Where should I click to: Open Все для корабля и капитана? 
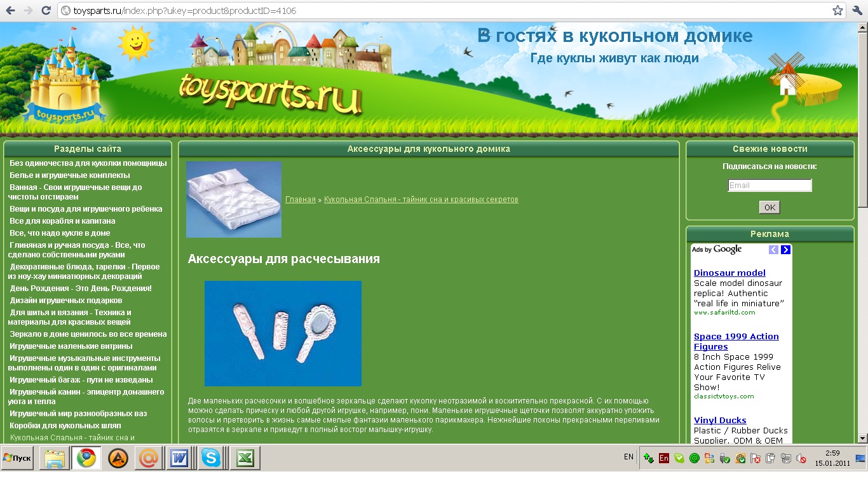(x=62, y=221)
